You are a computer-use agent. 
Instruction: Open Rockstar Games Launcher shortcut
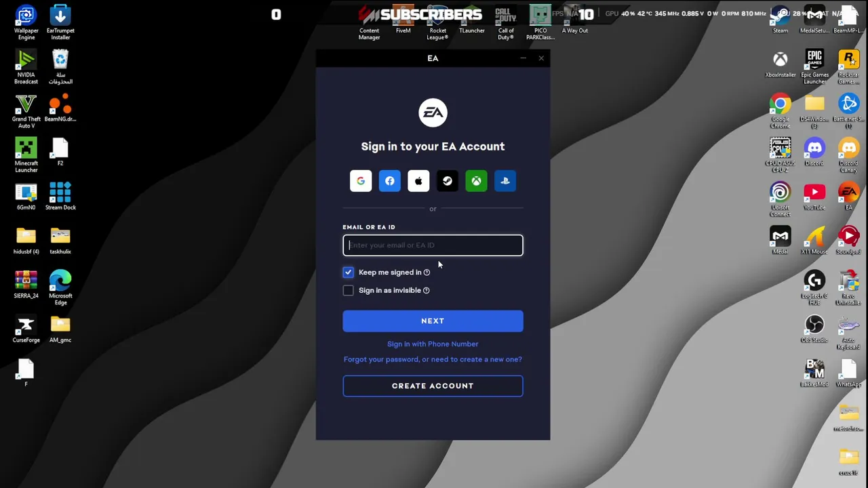point(849,66)
